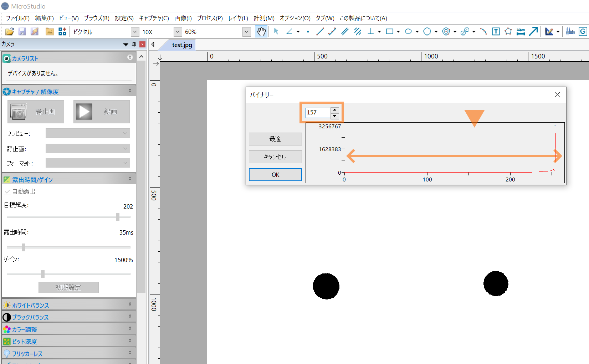The width and height of the screenshot is (589, 364).
Task: Switch to the test.jpg tab
Action: (x=182, y=45)
